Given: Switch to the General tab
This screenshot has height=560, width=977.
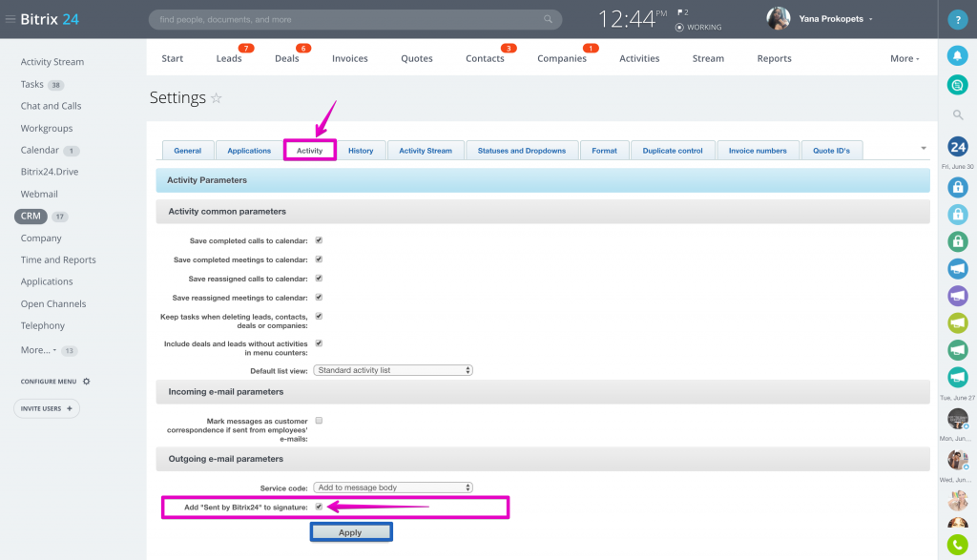Looking at the screenshot, I should pyautogui.click(x=188, y=150).
